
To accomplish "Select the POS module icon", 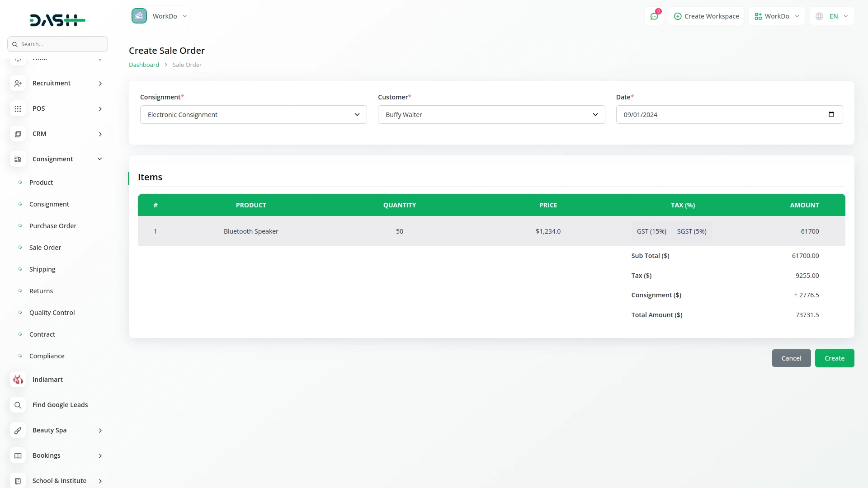I will click(18, 108).
